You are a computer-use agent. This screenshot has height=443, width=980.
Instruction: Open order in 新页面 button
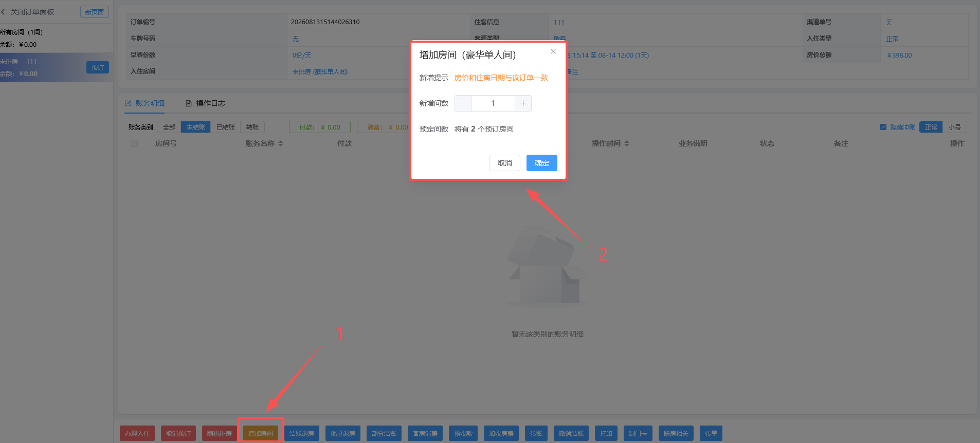pyautogui.click(x=95, y=12)
